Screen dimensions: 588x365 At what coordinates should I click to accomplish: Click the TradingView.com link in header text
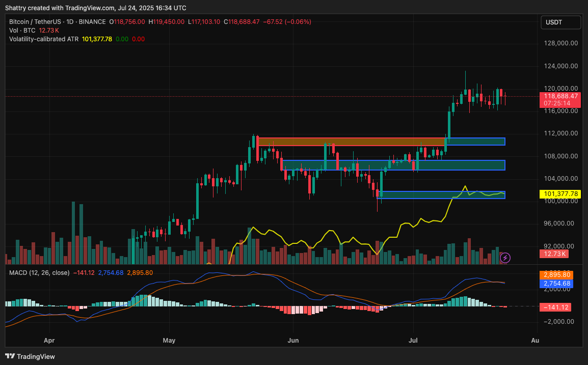89,8
